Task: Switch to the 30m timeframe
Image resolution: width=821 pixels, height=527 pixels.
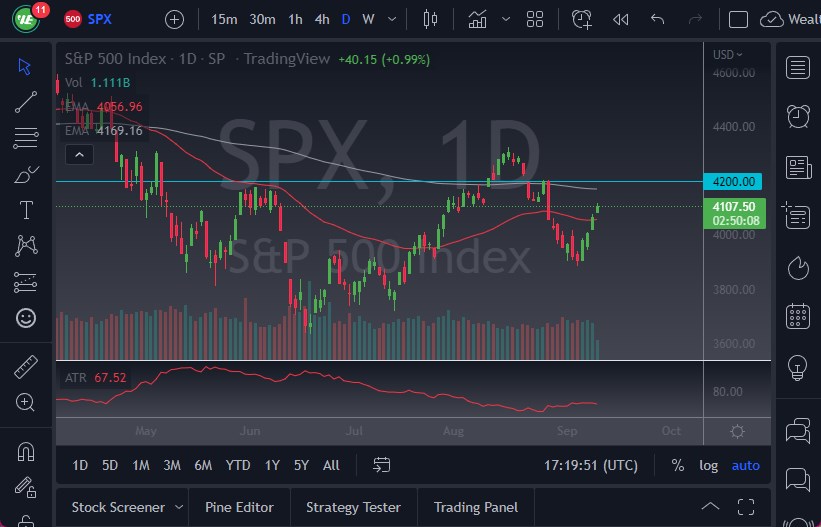Action: coord(262,19)
